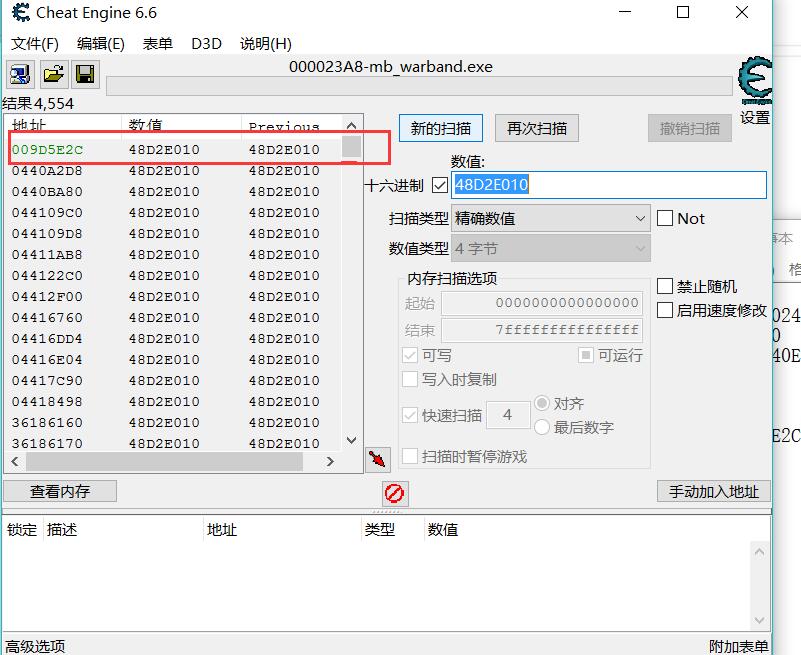Select the address row 36186160

(174, 423)
